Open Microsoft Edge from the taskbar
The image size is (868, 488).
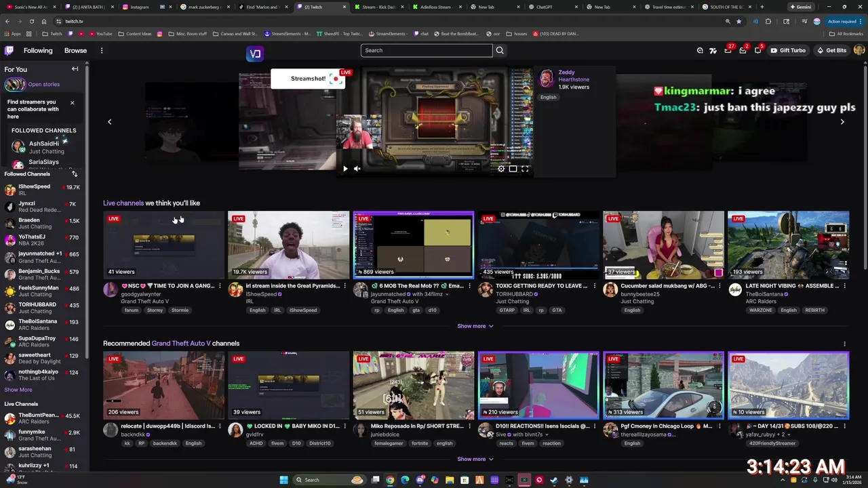(405, 480)
